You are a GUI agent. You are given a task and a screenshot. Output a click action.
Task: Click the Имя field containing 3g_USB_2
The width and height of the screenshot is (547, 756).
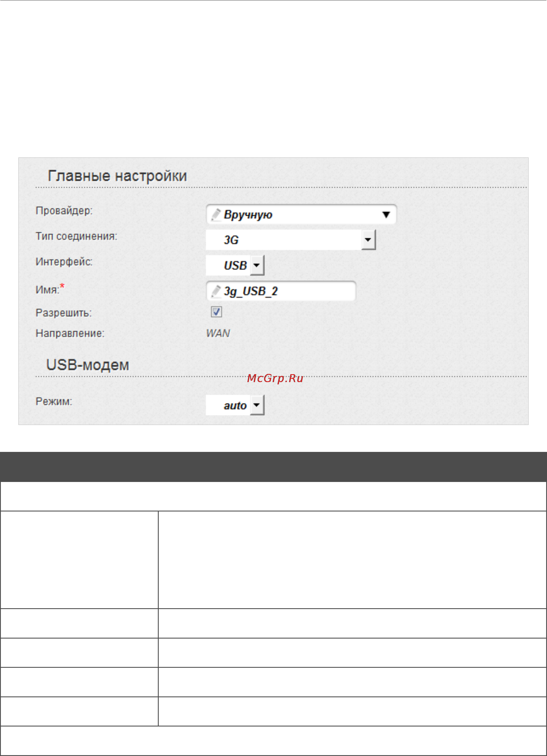click(x=281, y=291)
